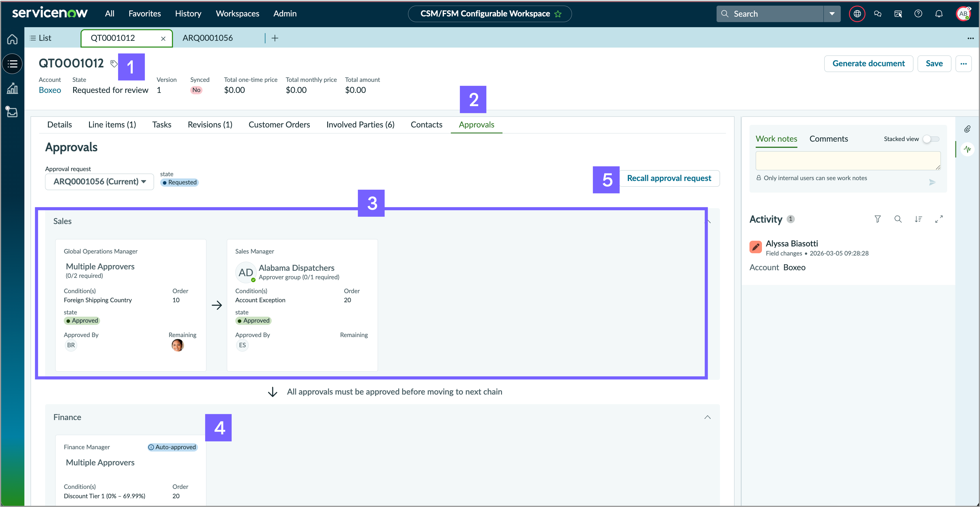Open the screen inspector icon in header
Viewport: 980px width, 507px height.
point(898,14)
